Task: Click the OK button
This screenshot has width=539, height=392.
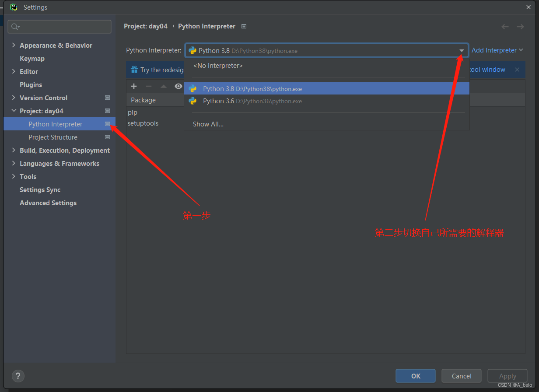Action: [x=416, y=376]
